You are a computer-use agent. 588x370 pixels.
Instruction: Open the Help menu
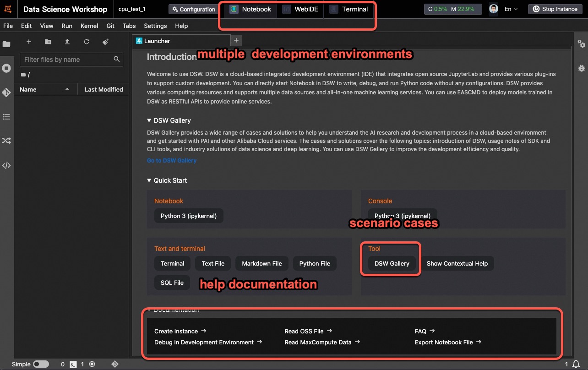coord(181,26)
